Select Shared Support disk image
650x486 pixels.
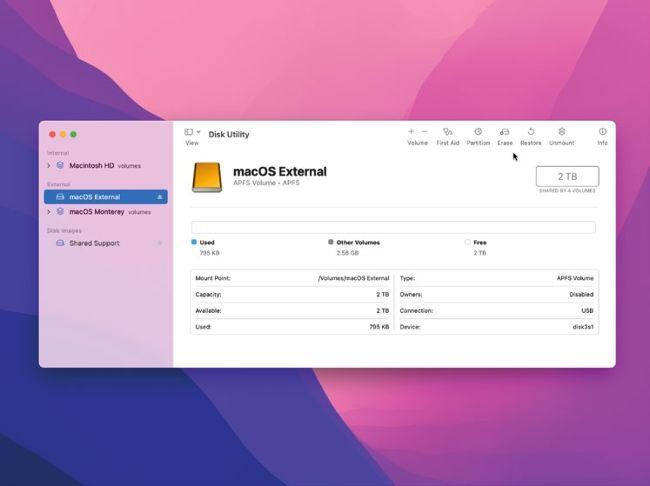[x=94, y=243]
